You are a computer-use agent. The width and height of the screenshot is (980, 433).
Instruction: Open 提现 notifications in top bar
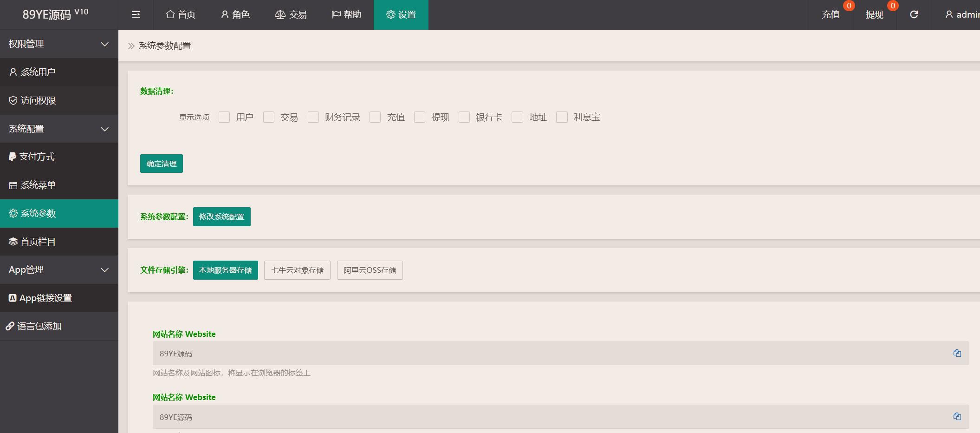[x=875, y=14]
